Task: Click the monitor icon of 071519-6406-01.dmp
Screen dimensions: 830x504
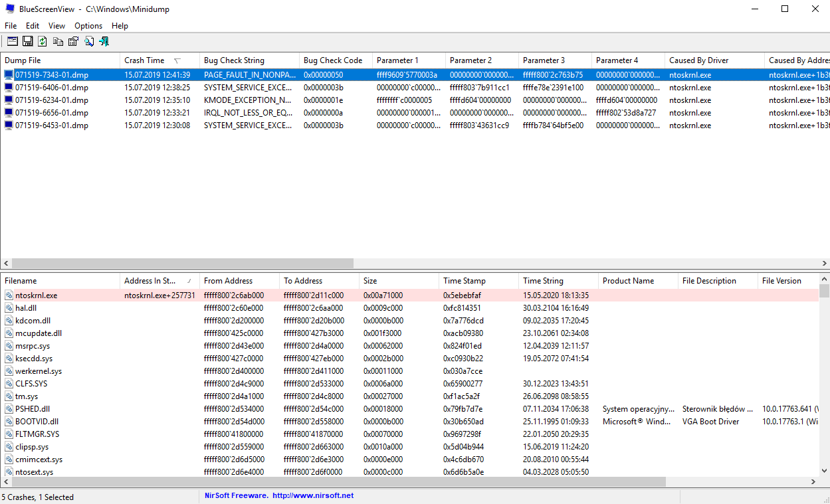Action: (x=9, y=88)
